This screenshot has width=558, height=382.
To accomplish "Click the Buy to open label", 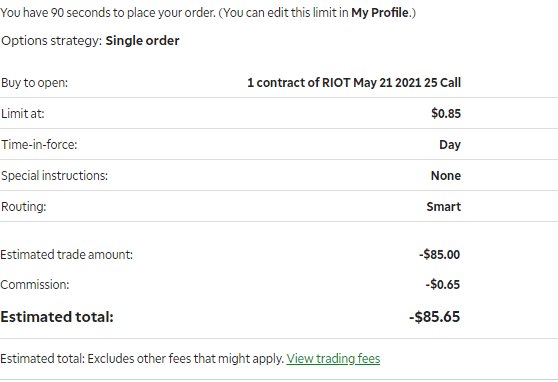I will (34, 83).
